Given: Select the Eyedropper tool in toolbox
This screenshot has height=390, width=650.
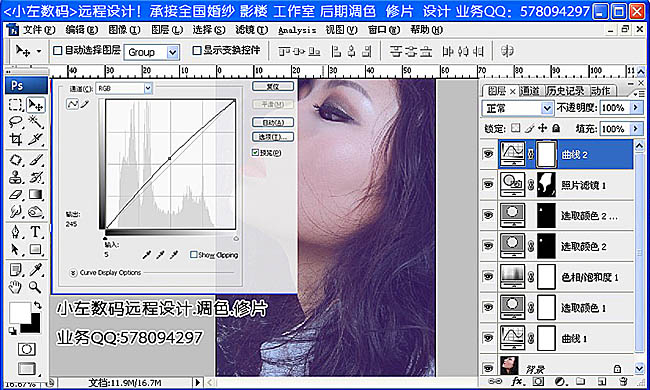Looking at the screenshot, I should (36, 270).
